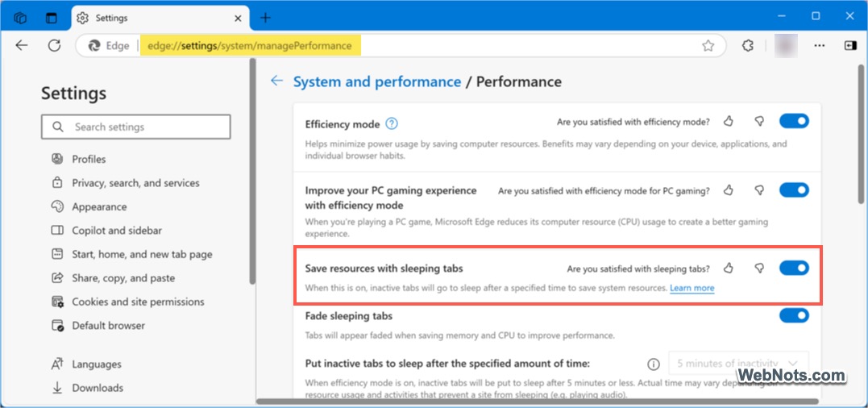Image resolution: width=868 pixels, height=408 pixels.
Task: Thumbs down for sleeping tabs
Action: [759, 269]
